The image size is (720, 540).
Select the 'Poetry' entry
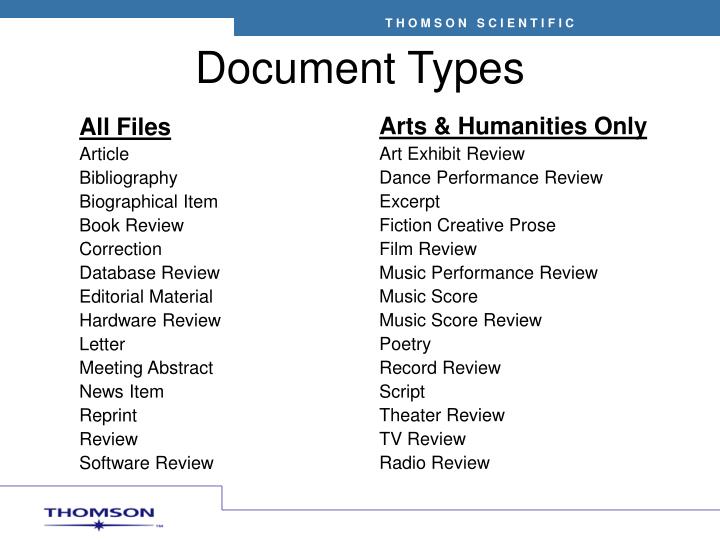[405, 345]
